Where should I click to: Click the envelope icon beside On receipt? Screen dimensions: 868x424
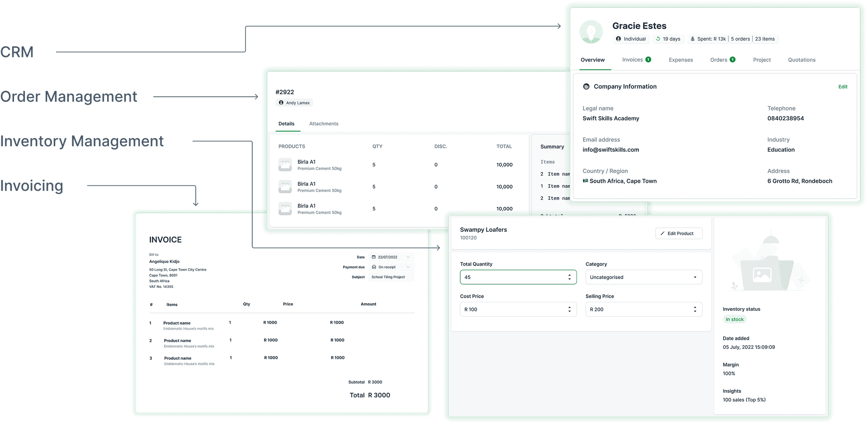pyautogui.click(x=373, y=267)
